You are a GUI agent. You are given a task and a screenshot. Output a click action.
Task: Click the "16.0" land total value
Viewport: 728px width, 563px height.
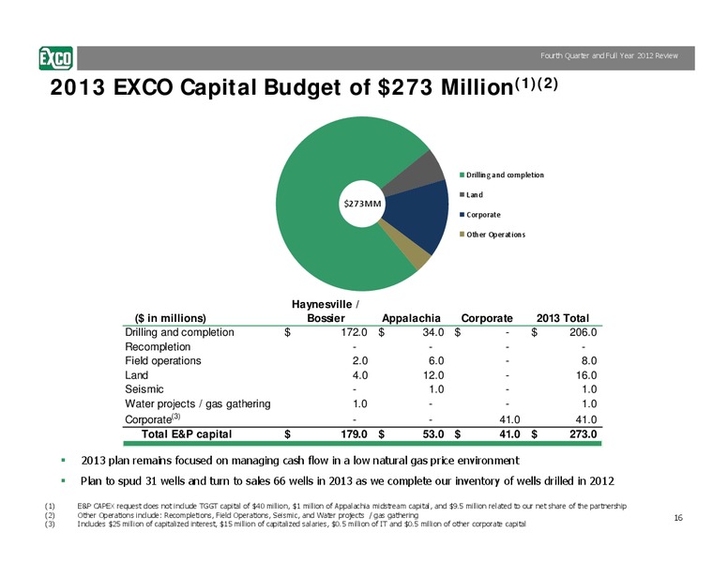point(586,375)
